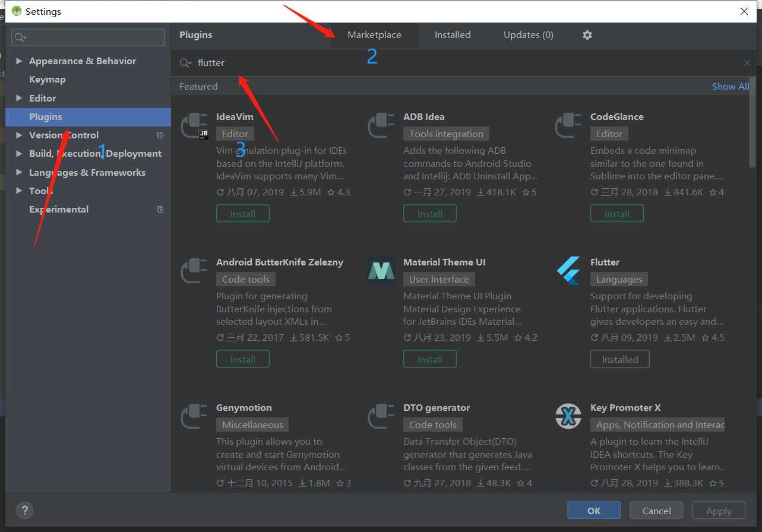This screenshot has width=762, height=532.
Task: Expand the Version Control settings node
Action: pyautogui.click(x=20, y=135)
